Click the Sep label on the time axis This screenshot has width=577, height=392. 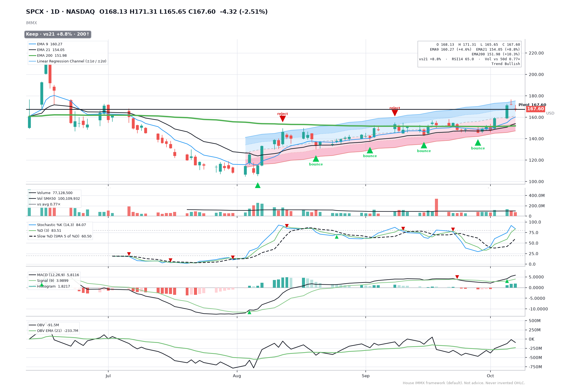[x=365, y=376]
